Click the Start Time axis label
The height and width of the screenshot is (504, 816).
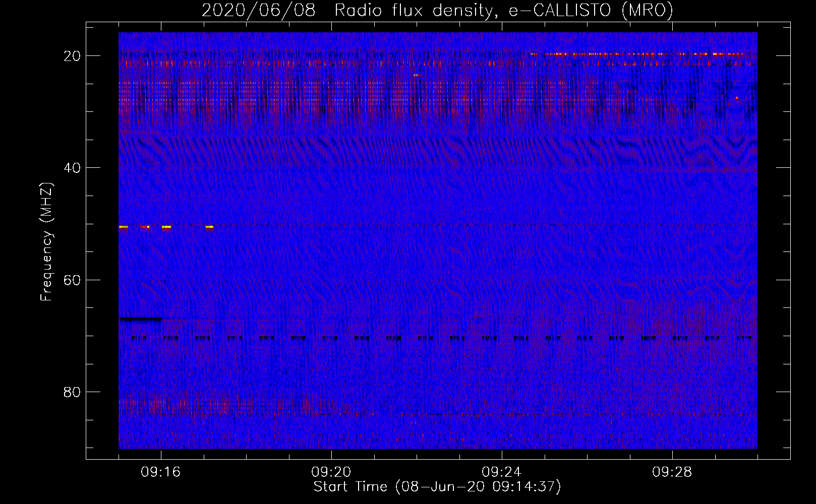pos(437,487)
